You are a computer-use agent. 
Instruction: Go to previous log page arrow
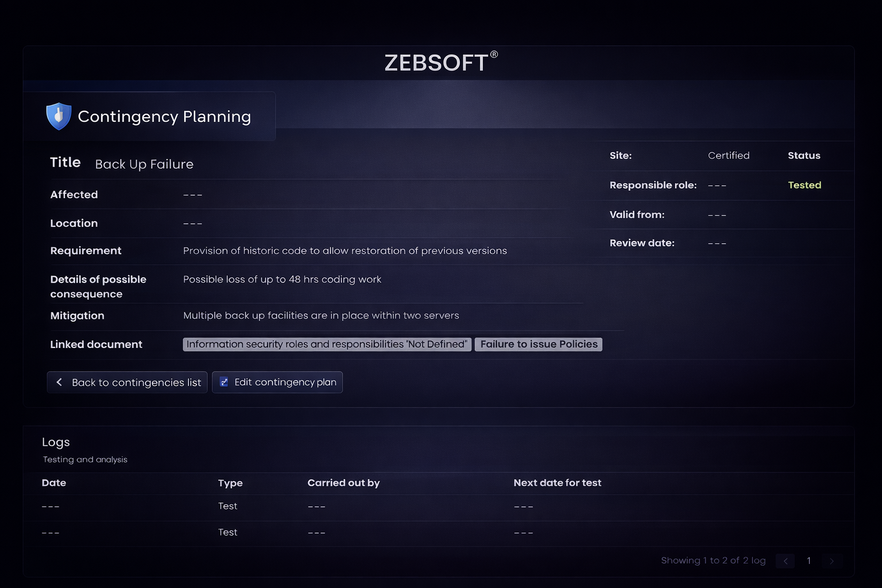(785, 561)
